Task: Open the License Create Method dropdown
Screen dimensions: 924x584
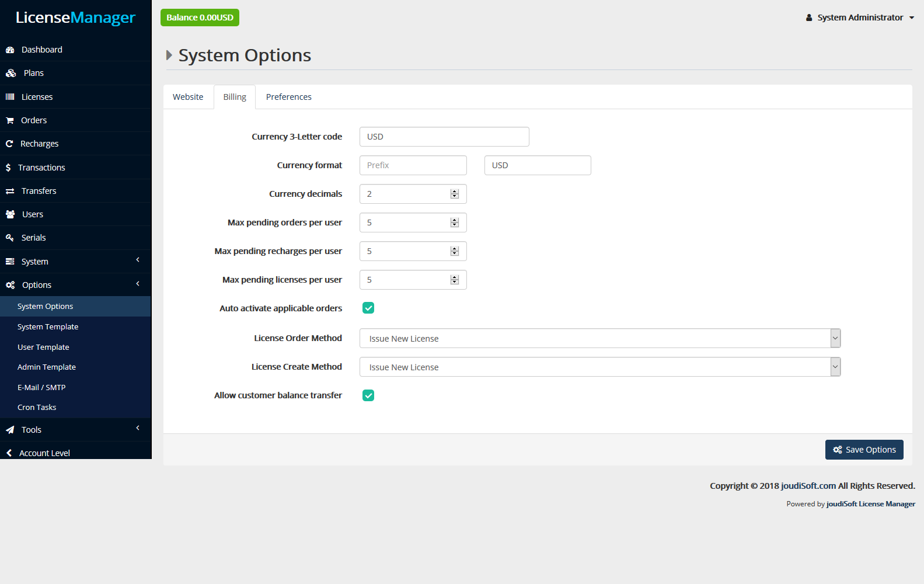Action: 599,367
